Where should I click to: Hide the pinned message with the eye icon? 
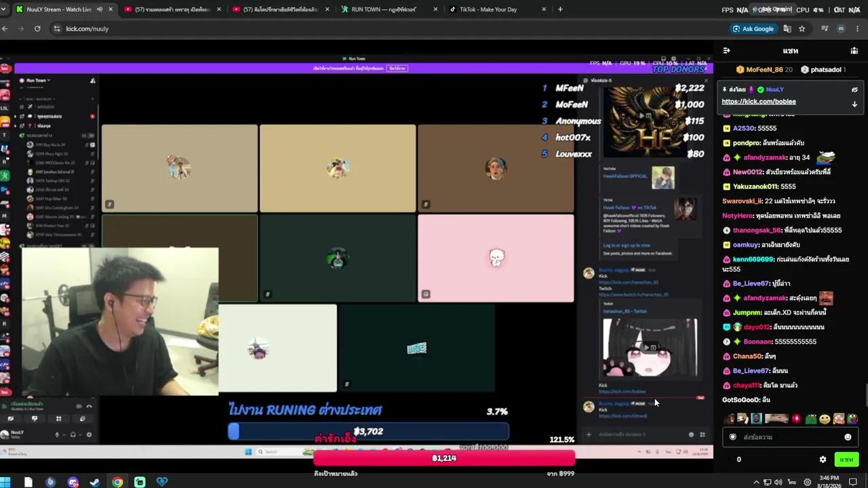854,89
